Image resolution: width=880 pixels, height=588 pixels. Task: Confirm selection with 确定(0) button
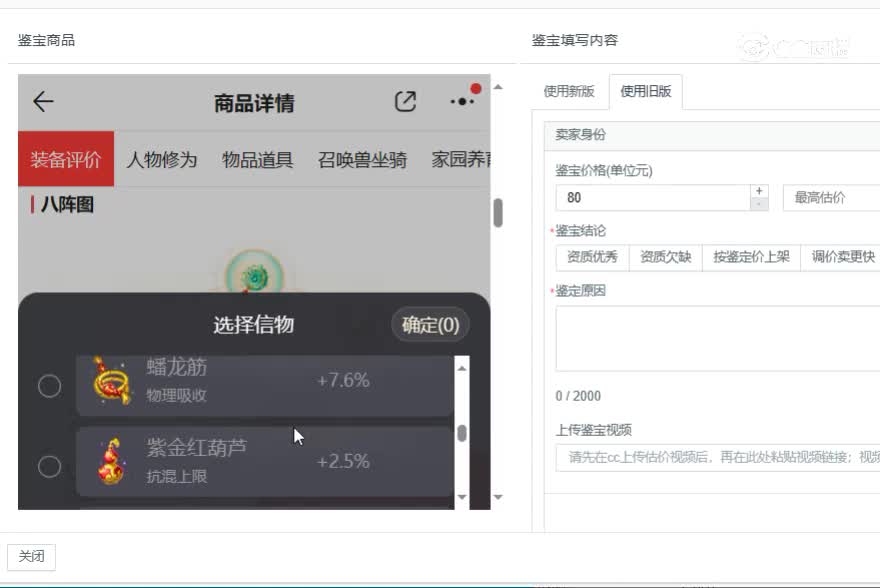430,324
